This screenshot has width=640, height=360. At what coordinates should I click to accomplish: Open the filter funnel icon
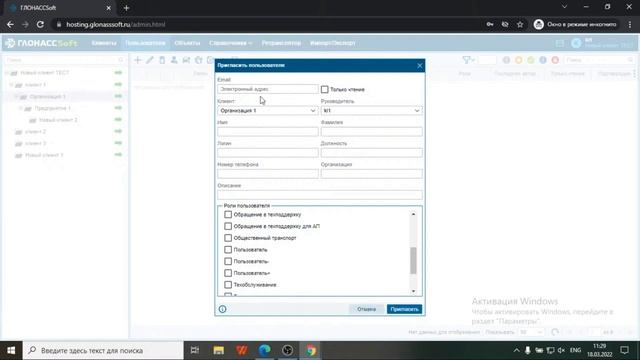(467, 60)
